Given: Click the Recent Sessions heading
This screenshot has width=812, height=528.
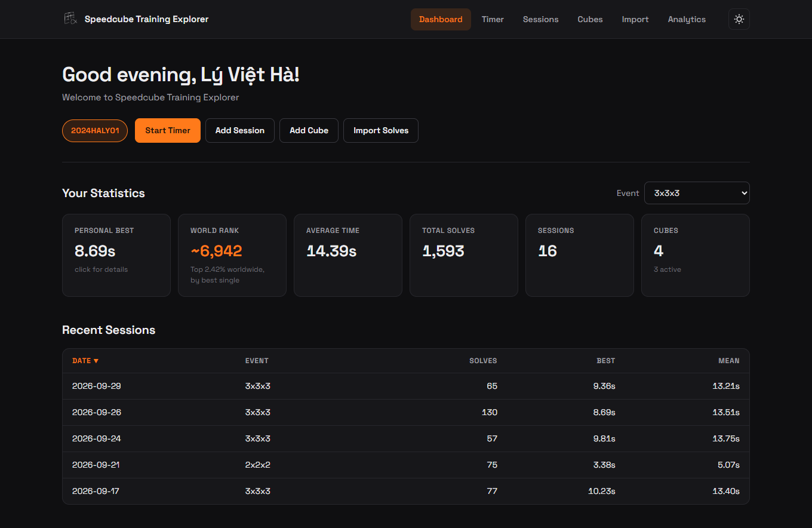Looking at the screenshot, I should [x=109, y=330].
